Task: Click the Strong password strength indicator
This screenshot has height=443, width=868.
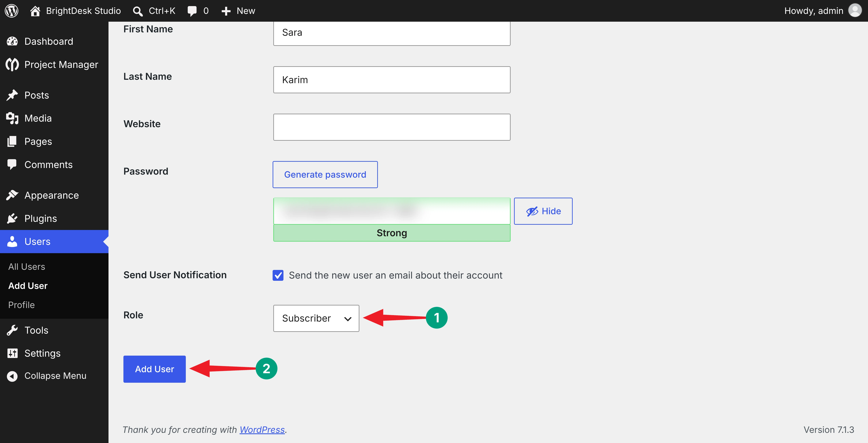Action: pyautogui.click(x=392, y=233)
